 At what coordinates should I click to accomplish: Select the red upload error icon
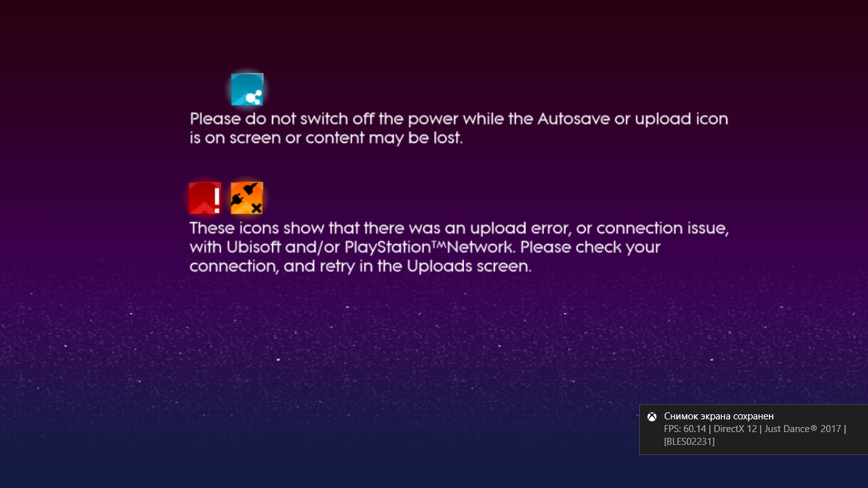click(x=205, y=198)
